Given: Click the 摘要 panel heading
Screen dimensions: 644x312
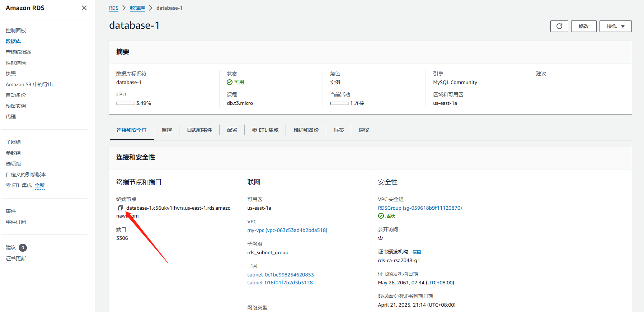Looking at the screenshot, I should coord(123,52).
